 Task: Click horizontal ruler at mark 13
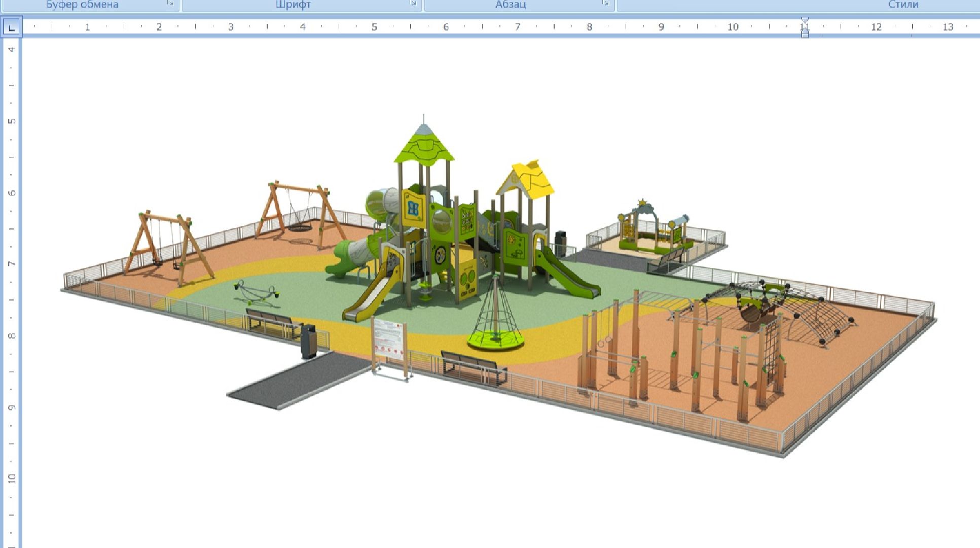tap(948, 27)
